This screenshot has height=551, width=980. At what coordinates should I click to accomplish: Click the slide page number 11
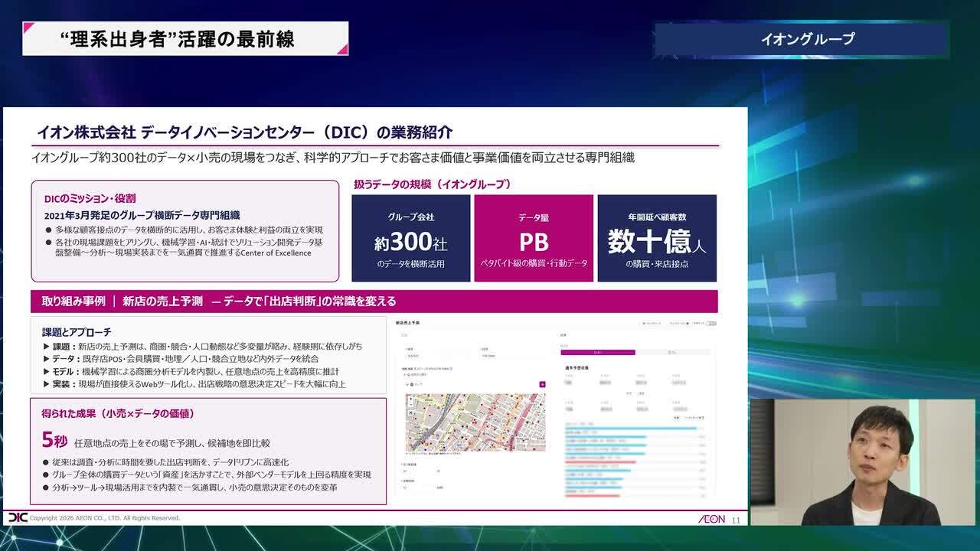click(737, 520)
